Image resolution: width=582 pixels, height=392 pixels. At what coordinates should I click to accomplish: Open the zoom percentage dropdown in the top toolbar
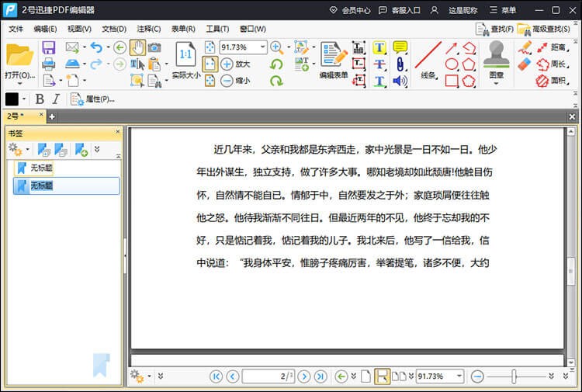263,47
